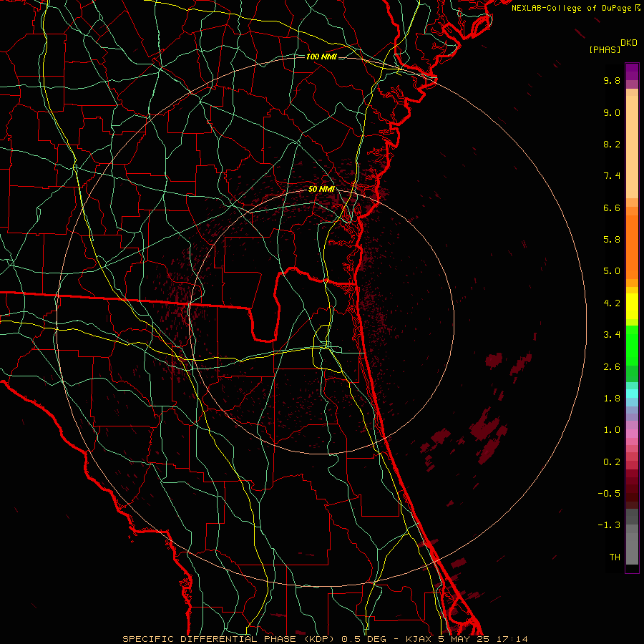Click the 9.0 value on the color scale
Screen dimensions: 644x644
612,112
